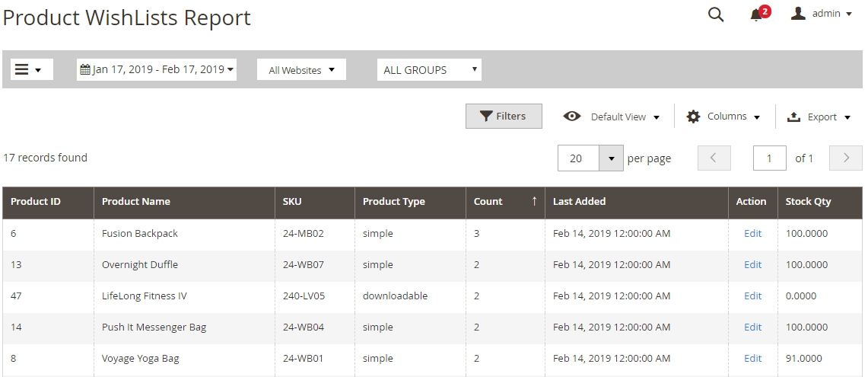
Task: Go to the previous page arrow
Action: pyautogui.click(x=714, y=158)
